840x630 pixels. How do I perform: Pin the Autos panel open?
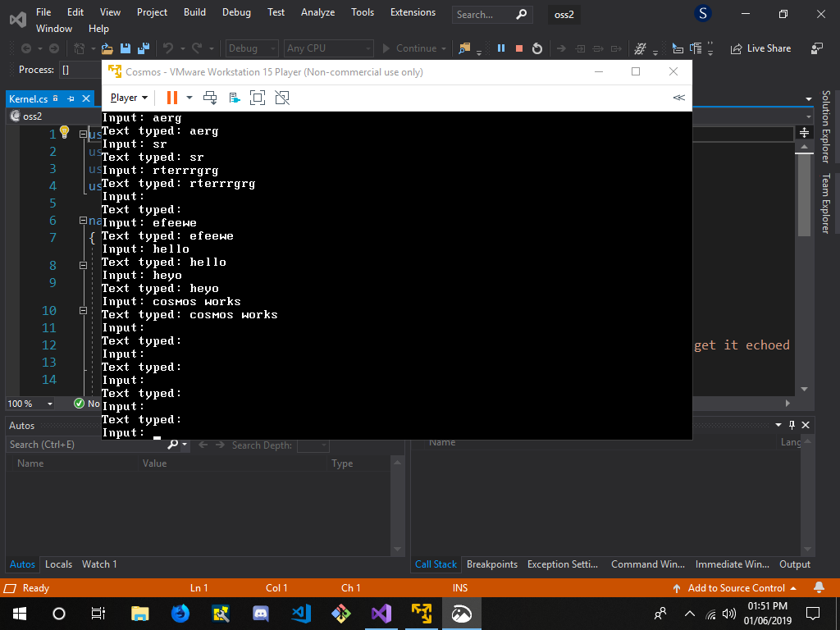coord(792,425)
